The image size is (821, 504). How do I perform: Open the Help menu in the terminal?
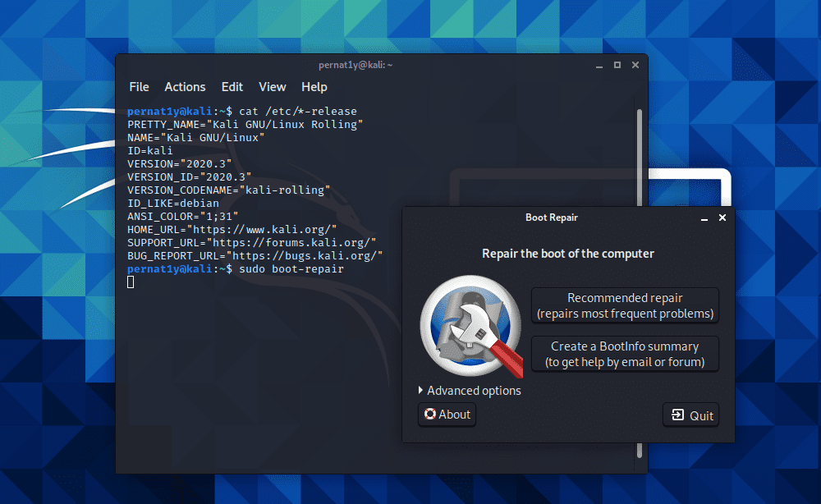pos(314,87)
